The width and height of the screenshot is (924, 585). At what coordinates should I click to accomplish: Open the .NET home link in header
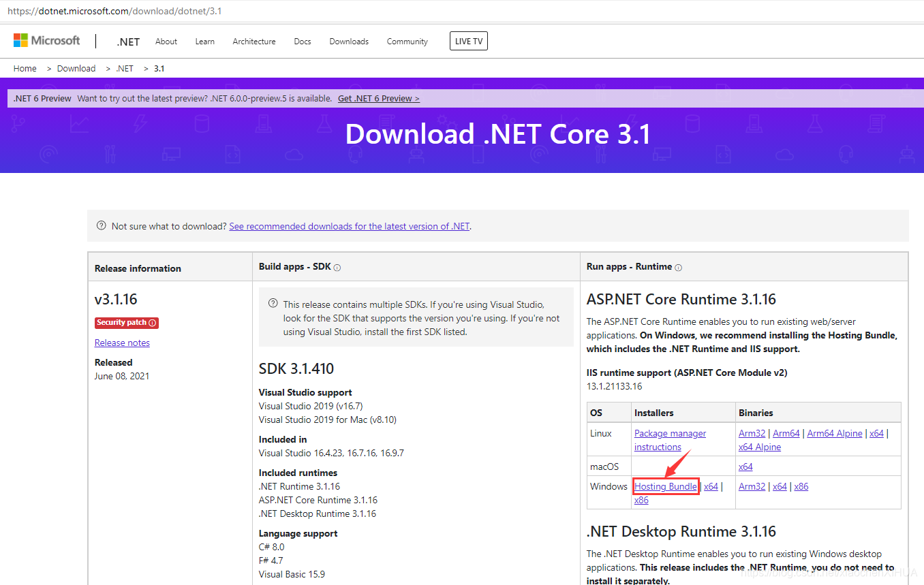(x=128, y=42)
